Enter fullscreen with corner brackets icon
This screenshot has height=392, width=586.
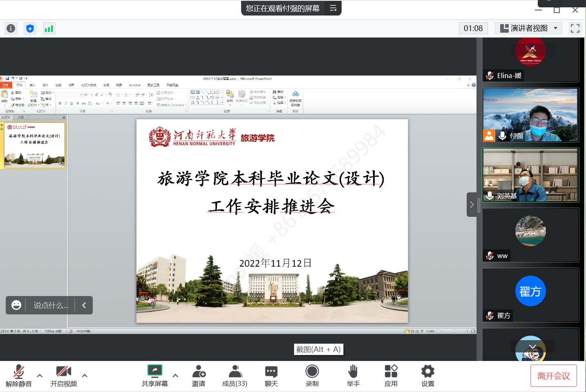(575, 28)
